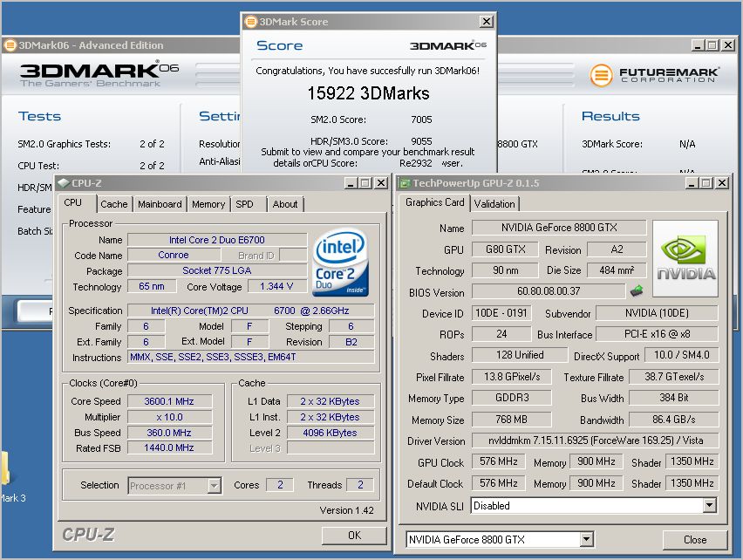Click the Texture Fillrate value 38.7 GTexel/s
The height and width of the screenshot is (560, 743).
click(673, 377)
